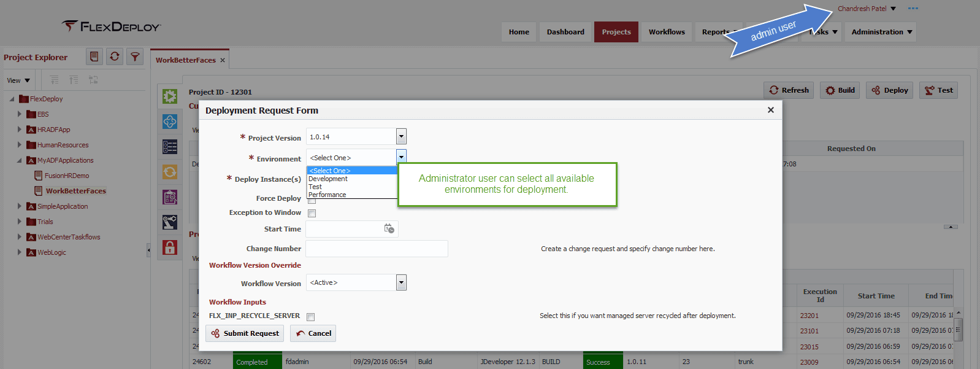The height and width of the screenshot is (369, 980).
Task: Click the expand-all icon beside View
Action: pyautogui.click(x=55, y=80)
